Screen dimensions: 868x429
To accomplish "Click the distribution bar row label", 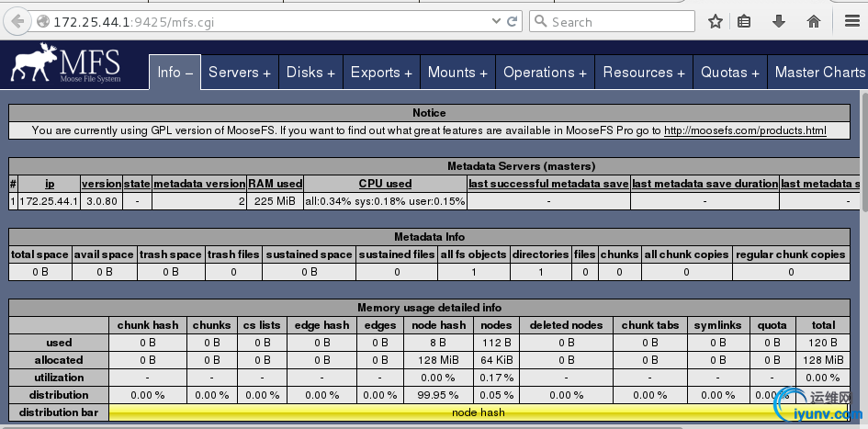I will [x=59, y=412].
